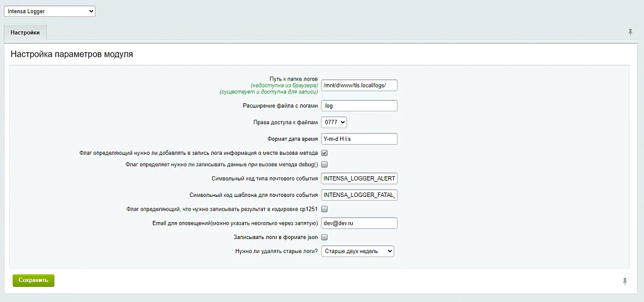The height and width of the screenshot is (302, 644).
Task: Click the label Символьный код типа почтового события
Action: pyautogui.click(x=265, y=179)
